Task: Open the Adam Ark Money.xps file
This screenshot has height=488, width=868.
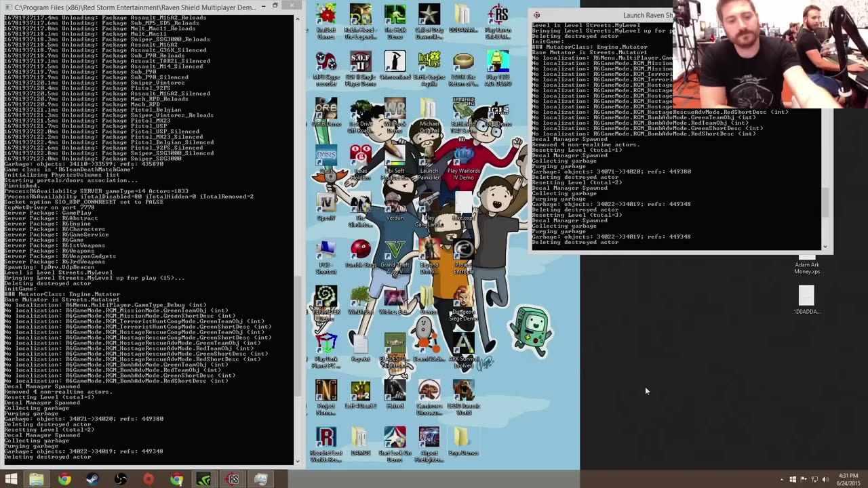Action: point(806,263)
